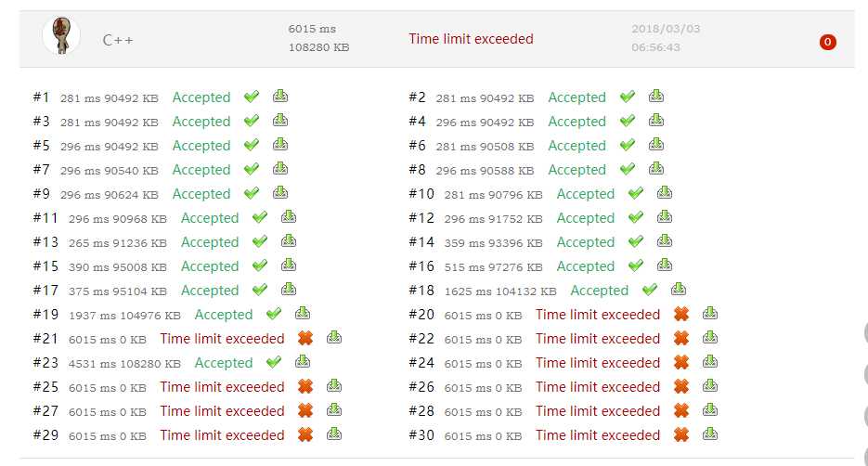868x466 pixels.
Task: Click download icon next to test #23
Action: [303, 362]
